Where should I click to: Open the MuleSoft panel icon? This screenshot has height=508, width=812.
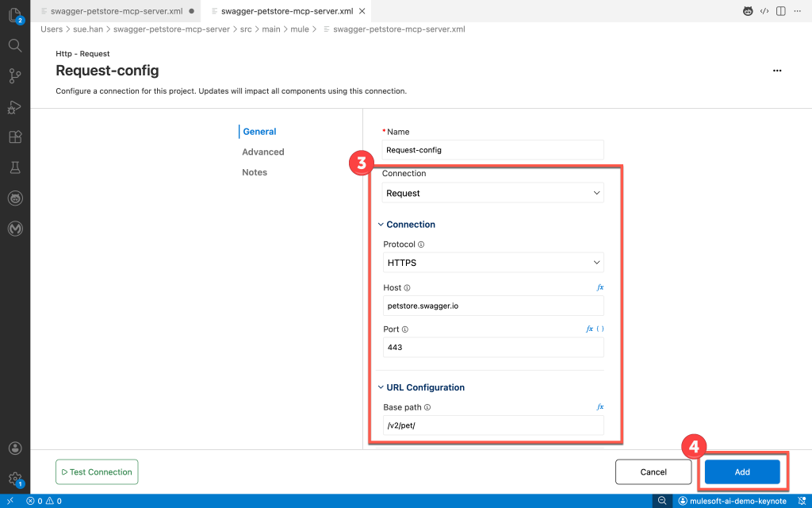pos(14,229)
